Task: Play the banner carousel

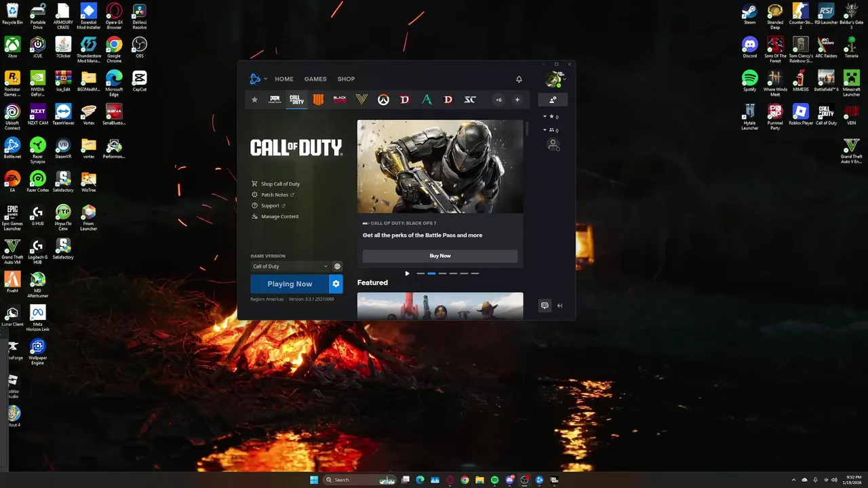Action: pyautogui.click(x=407, y=273)
